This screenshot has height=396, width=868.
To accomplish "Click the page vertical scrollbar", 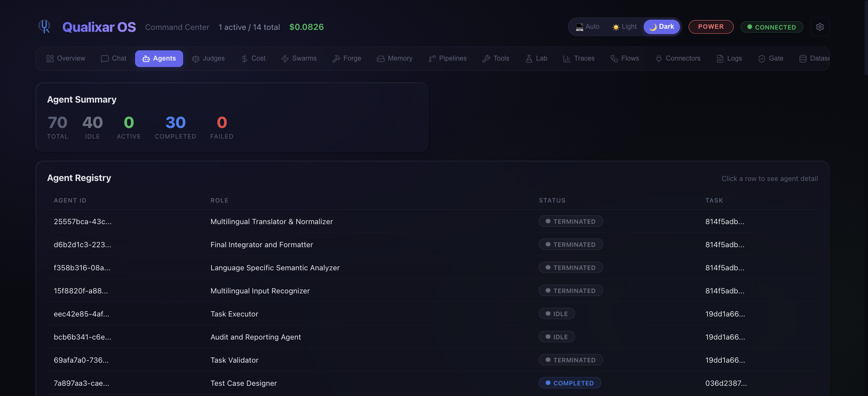I will [x=866, y=38].
